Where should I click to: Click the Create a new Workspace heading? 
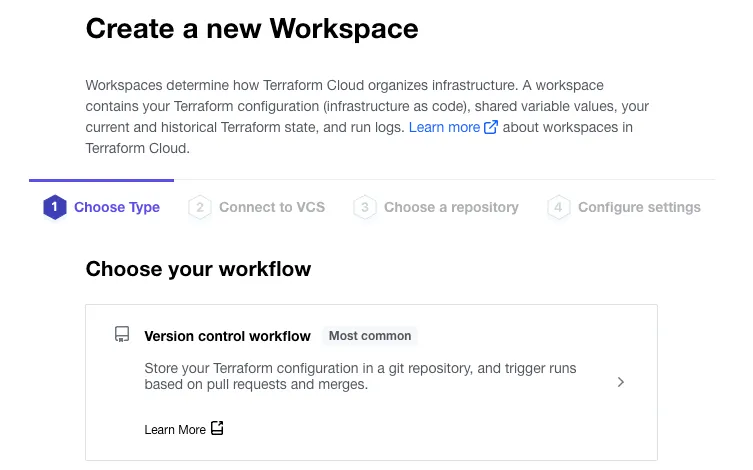(252, 29)
